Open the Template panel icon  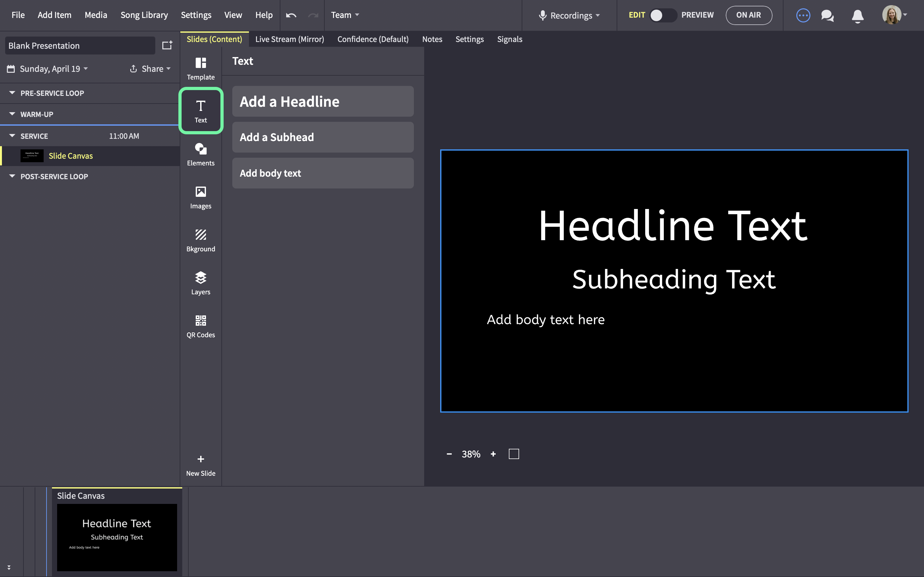tap(201, 63)
